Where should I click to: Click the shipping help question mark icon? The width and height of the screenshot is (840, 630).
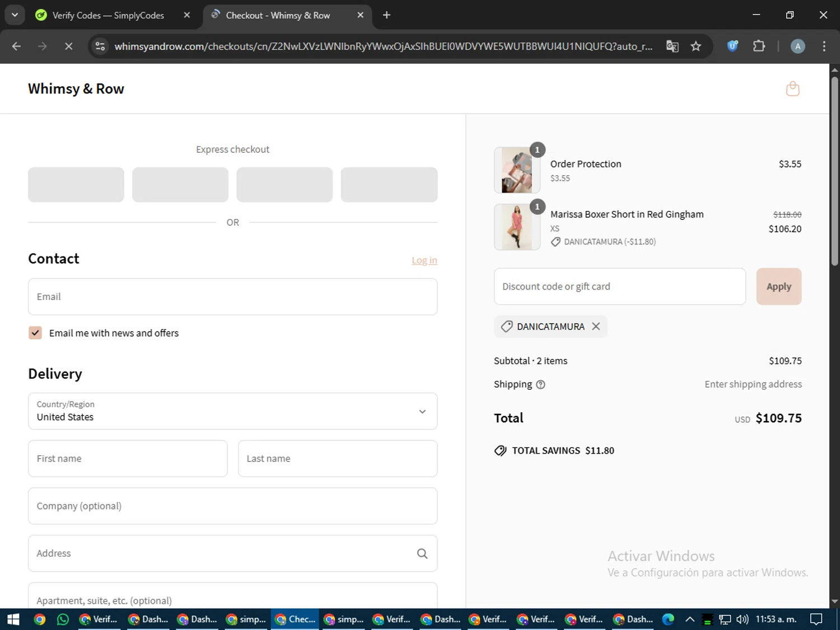tap(540, 385)
